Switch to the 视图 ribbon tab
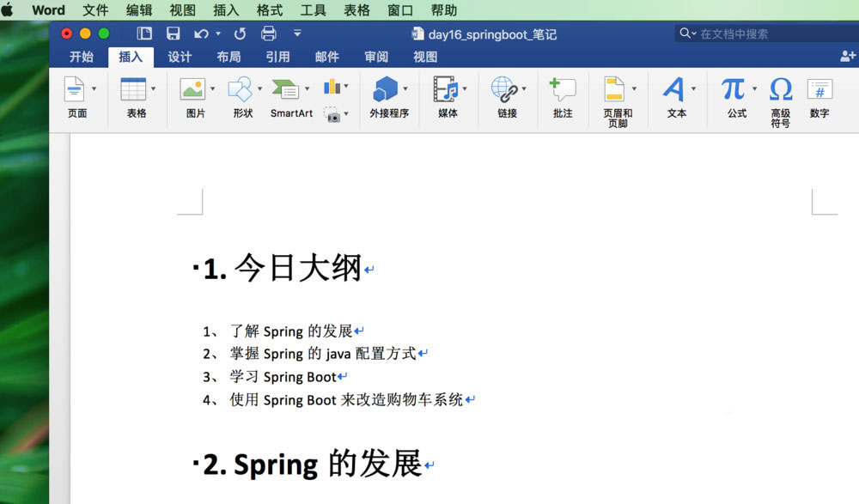 coord(425,57)
